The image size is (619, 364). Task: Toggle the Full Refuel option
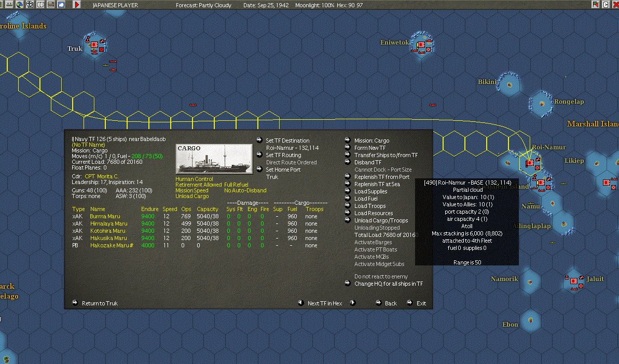tap(236, 185)
